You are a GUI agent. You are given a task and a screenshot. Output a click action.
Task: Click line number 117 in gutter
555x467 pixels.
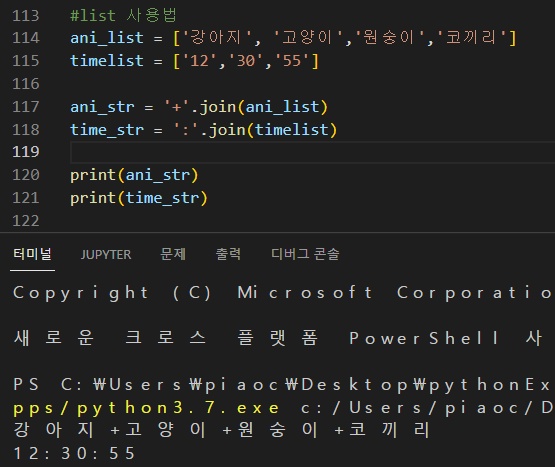[x=25, y=107]
